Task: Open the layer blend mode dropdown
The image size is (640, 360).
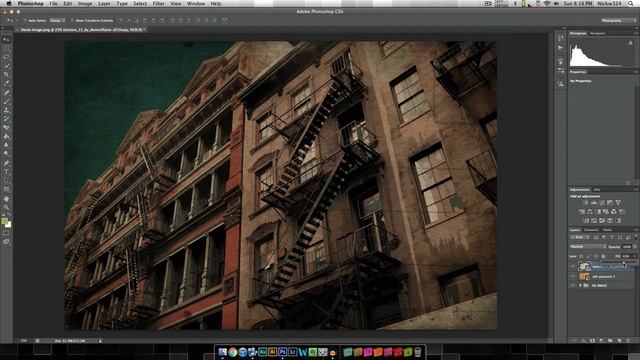Action: coord(588,247)
